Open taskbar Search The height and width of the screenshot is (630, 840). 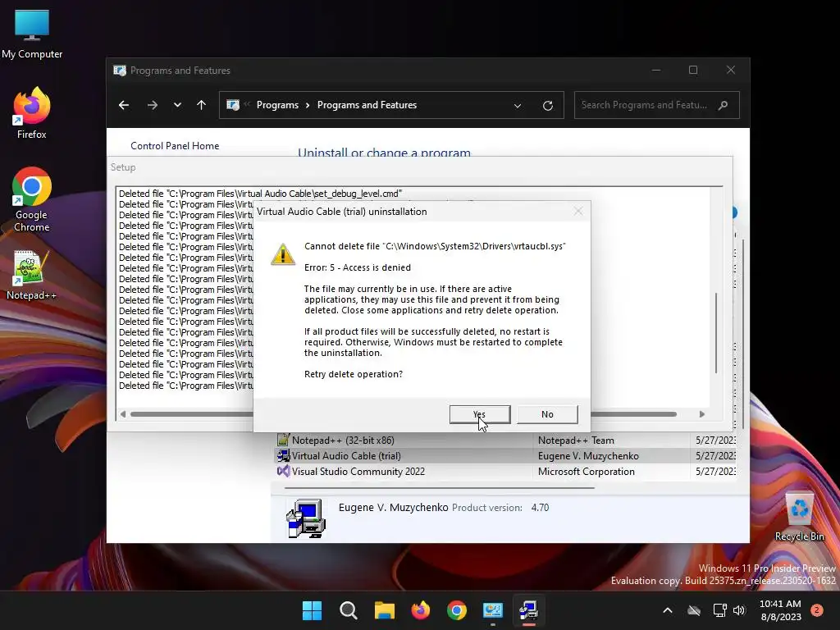click(x=348, y=610)
